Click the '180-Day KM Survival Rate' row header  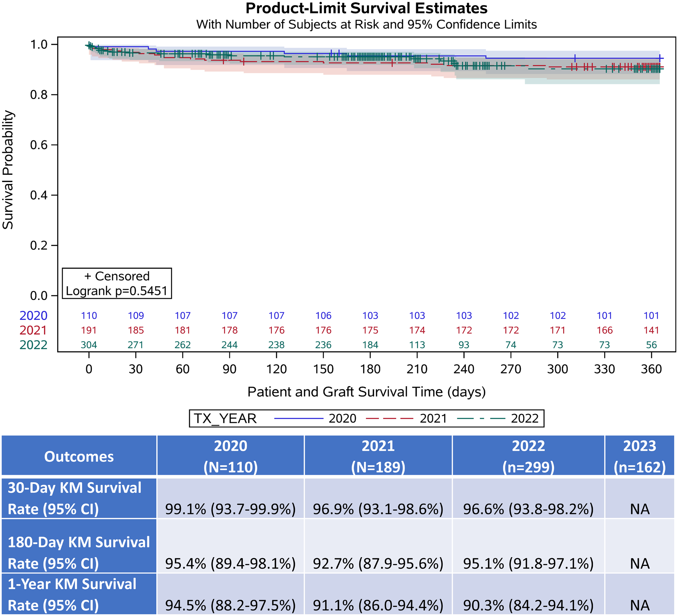(x=79, y=546)
